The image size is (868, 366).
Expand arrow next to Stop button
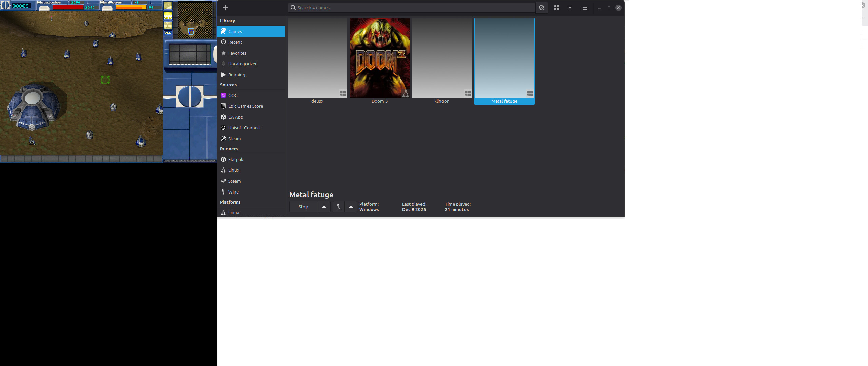click(x=324, y=207)
